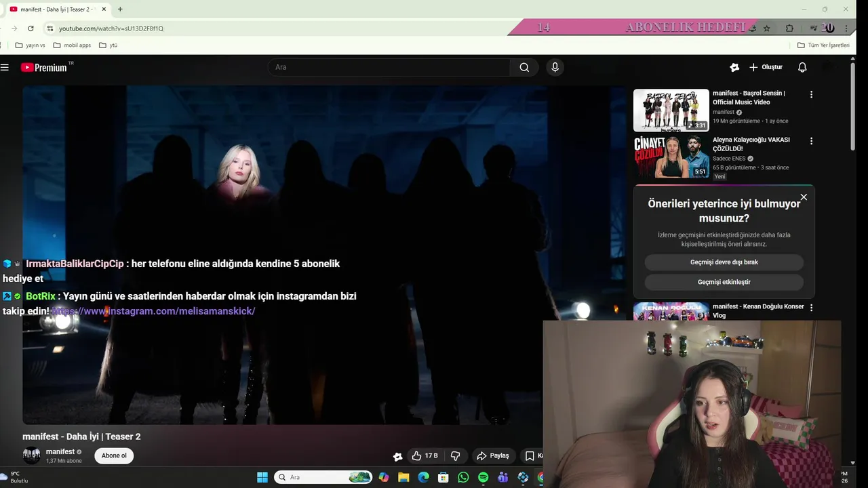
Task: Open Aleyna Kalaycıoğlu VAKASI thumbnail
Action: click(671, 157)
